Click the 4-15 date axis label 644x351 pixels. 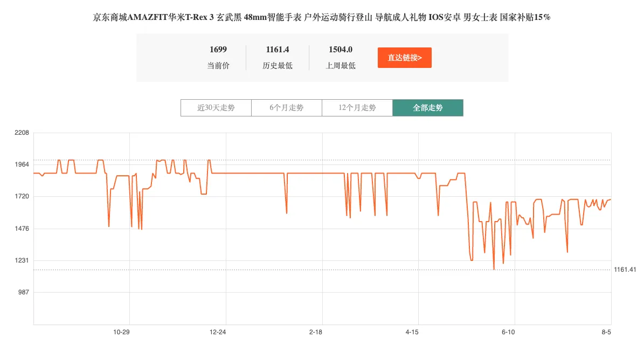(x=412, y=332)
